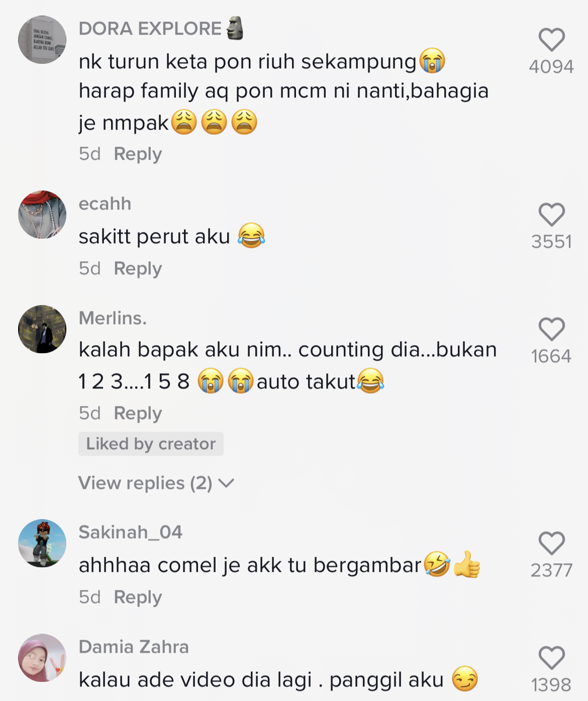Like Damia Zahra's comment with the heart
This screenshot has height=701, width=588.
(x=551, y=658)
